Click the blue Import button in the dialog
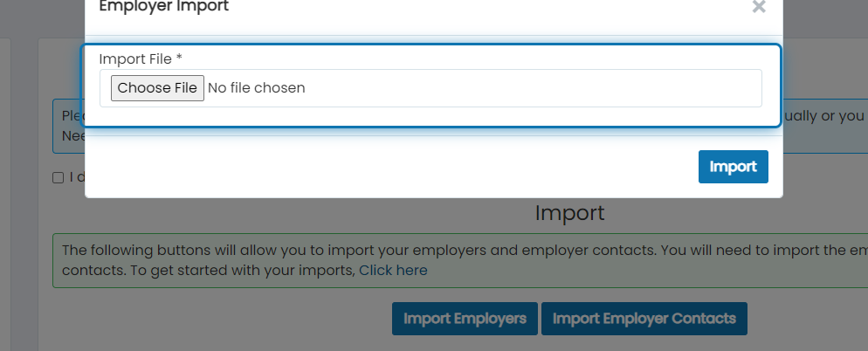The width and height of the screenshot is (868, 351). (733, 167)
